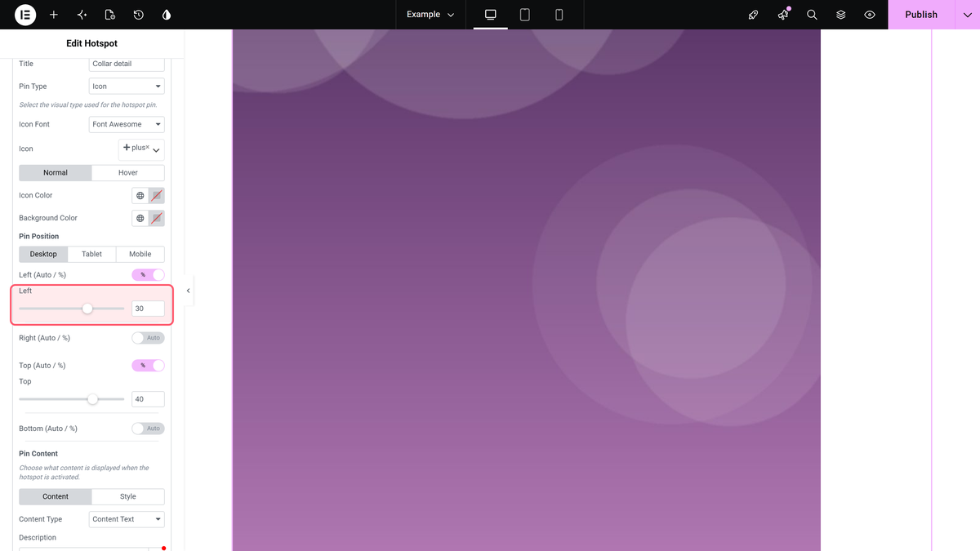Click the Add Element plus icon
Screen dimensions: 980x551
[x=54, y=15]
